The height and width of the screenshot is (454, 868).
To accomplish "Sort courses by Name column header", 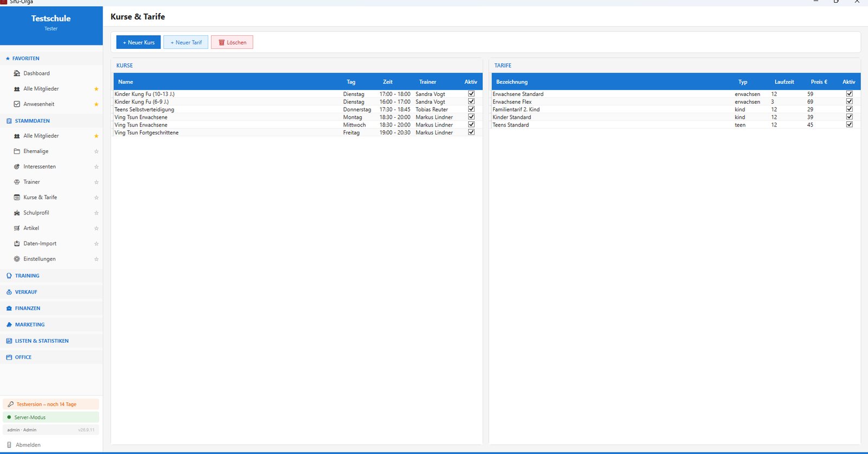I will [x=125, y=82].
